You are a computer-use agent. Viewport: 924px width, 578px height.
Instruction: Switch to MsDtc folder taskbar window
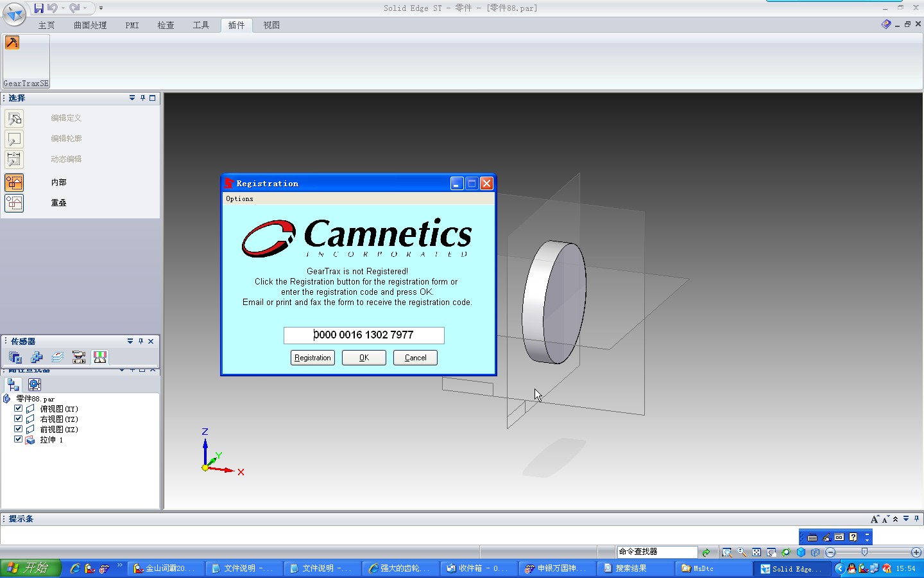coord(714,568)
